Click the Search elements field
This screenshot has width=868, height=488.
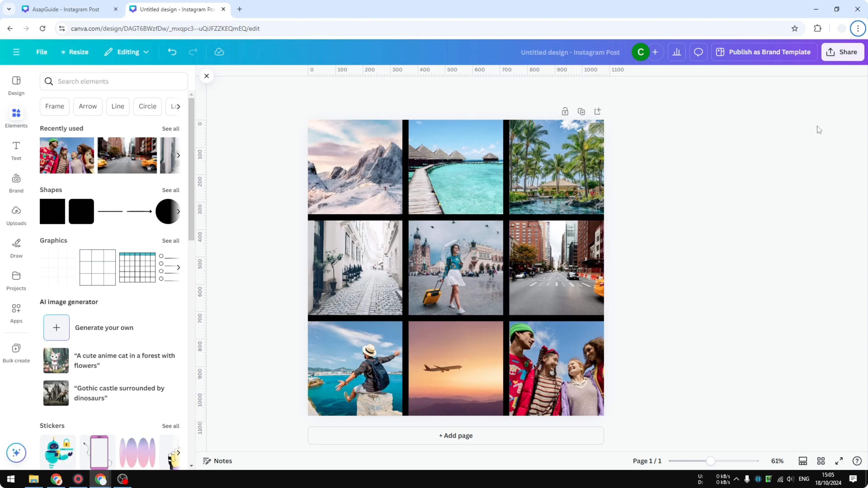pyautogui.click(x=113, y=81)
